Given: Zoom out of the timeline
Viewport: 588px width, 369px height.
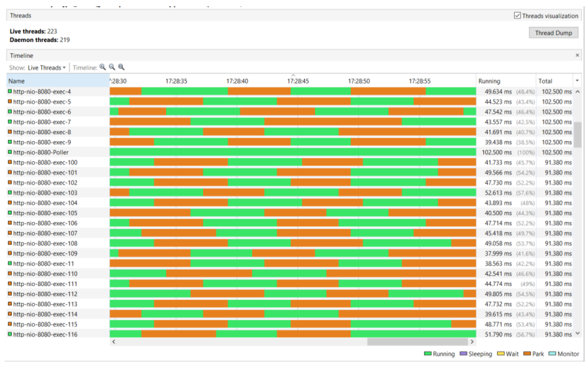Looking at the screenshot, I should point(112,67).
